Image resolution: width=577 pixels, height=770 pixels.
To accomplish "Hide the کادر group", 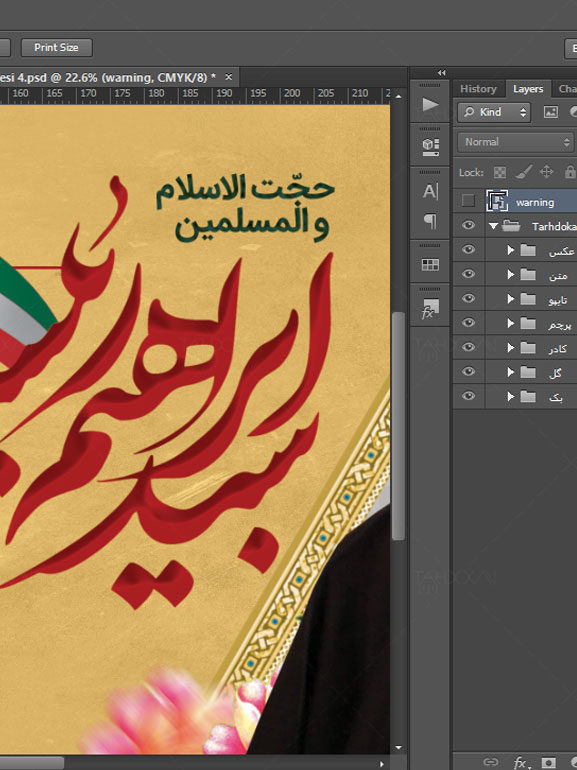I will [468, 347].
